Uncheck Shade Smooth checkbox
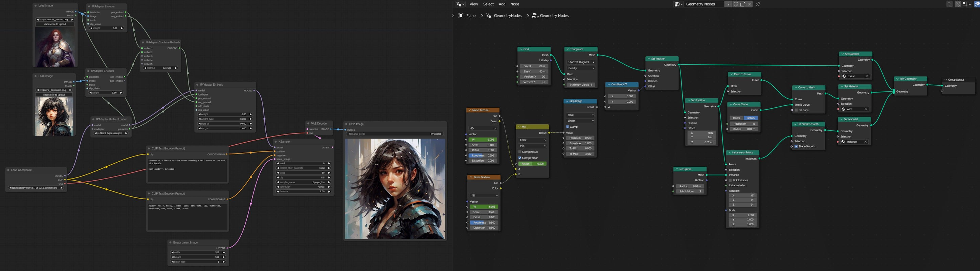The width and height of the screenshot is (980, 271). point(796,147)
